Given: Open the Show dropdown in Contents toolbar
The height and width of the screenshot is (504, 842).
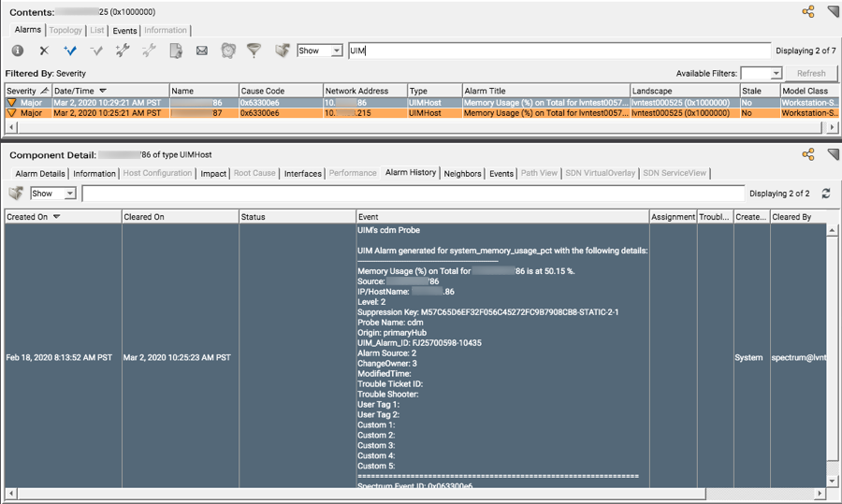Looking at the screenshot, I should point(320,50).
